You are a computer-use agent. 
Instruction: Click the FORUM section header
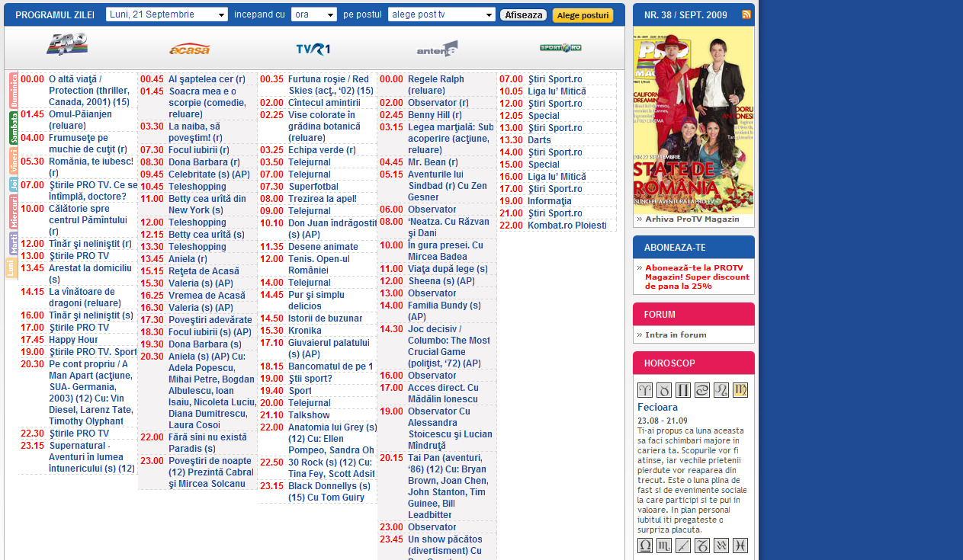click(693, 314)
